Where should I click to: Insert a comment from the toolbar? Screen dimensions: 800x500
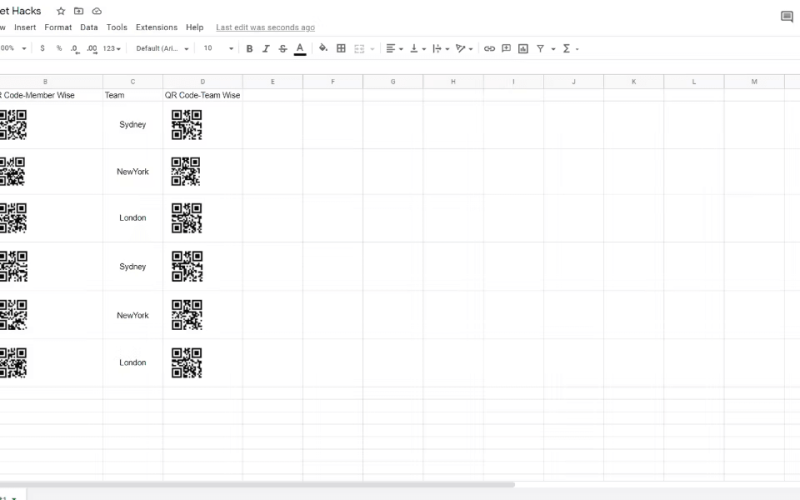(506, 48)
